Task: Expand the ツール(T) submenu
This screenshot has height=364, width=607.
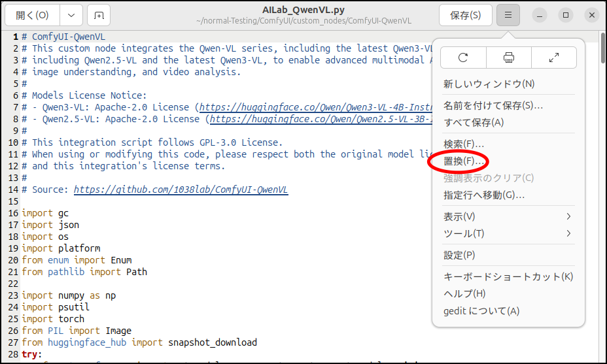Action: [508, 233]
